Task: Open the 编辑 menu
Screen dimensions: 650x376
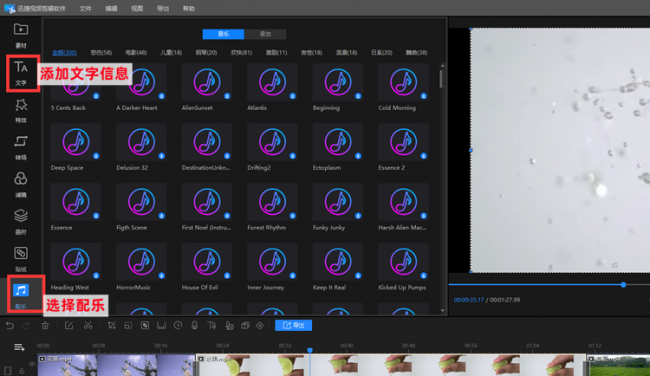Action: [x=111, y=8]
